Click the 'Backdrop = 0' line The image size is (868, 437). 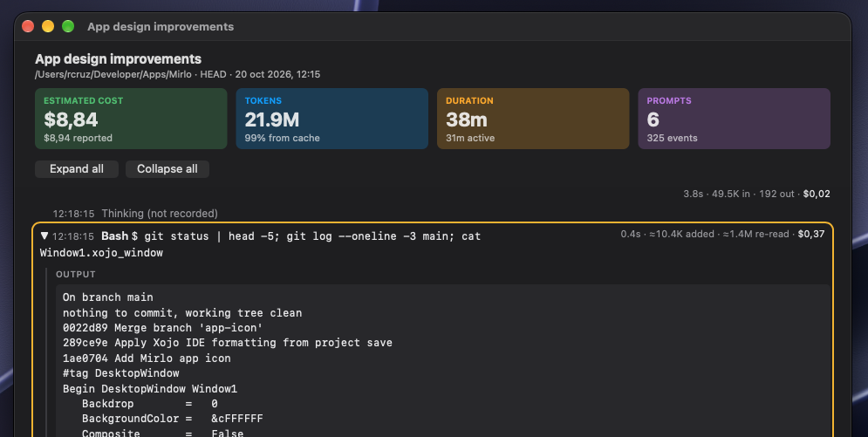[x=150, y=404]
